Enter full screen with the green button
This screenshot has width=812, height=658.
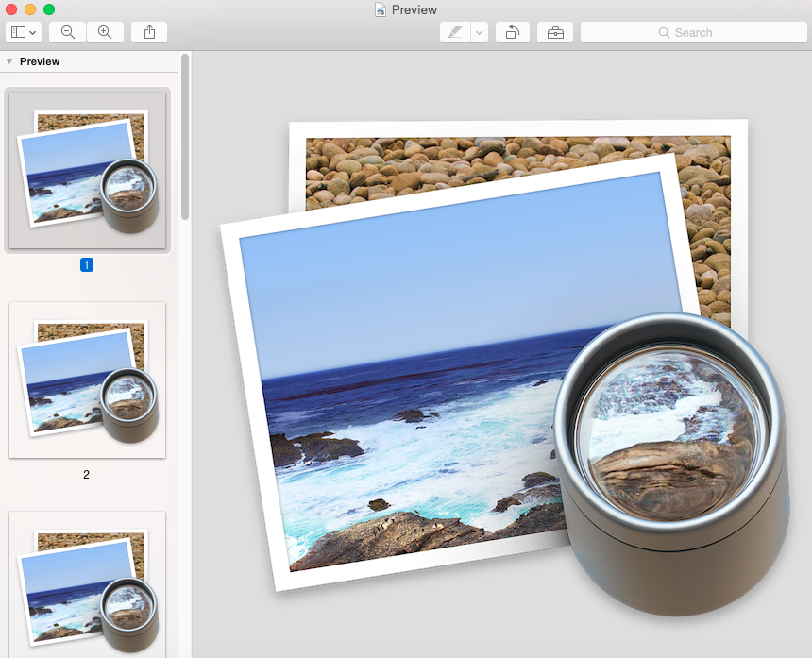coord(49,9)
